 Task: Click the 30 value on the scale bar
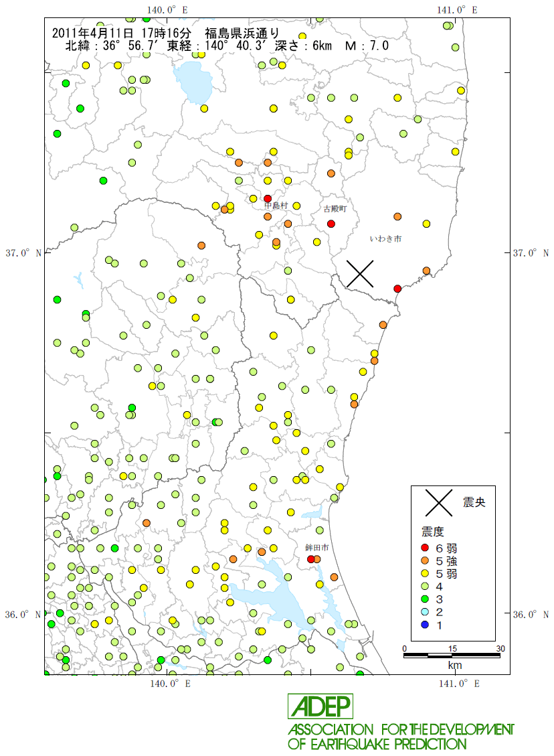[x=500, y=648]
